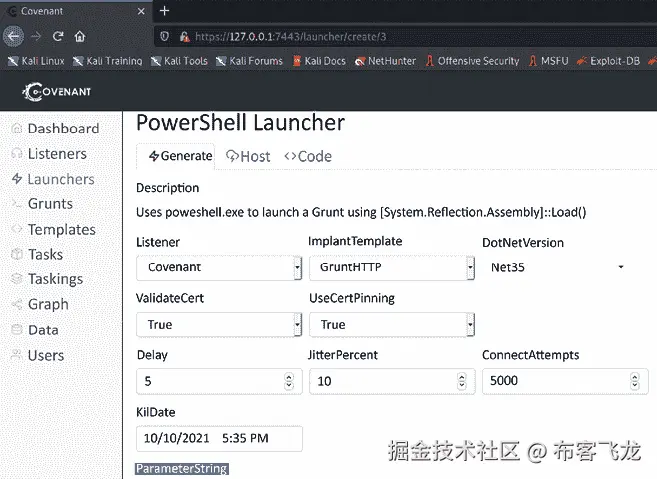657x479 pixels.
Task: Open a new browser tab with plus
Action: pyautogui.click(x=164, y=11)
